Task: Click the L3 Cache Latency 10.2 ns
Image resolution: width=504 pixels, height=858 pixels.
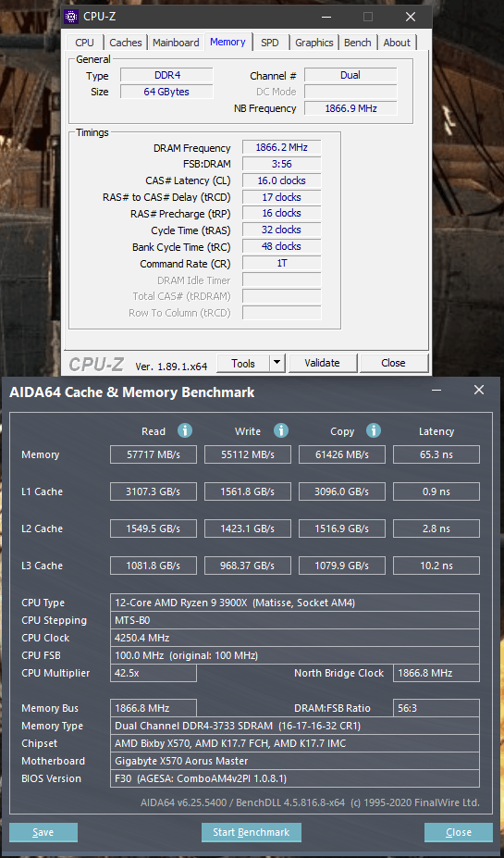Action: tap(436, 566)
